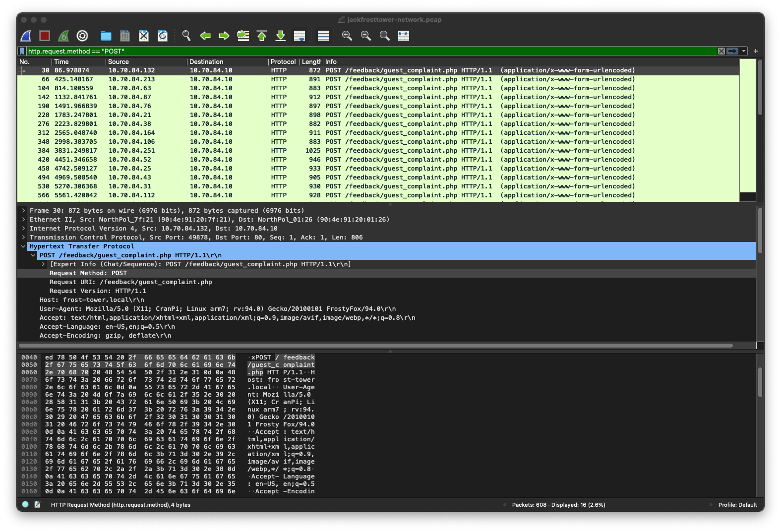
Task: Go to specified packet icon
Action: (243, 36)
